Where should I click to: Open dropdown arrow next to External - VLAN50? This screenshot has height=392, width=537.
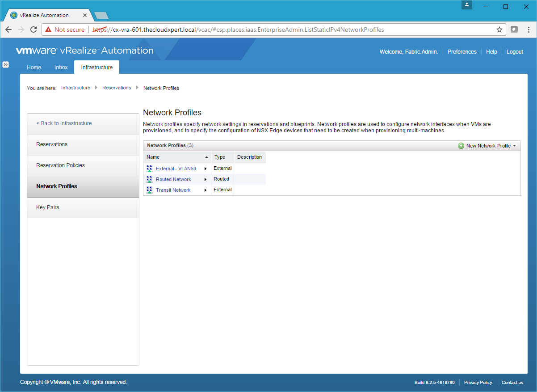[206, 169]
